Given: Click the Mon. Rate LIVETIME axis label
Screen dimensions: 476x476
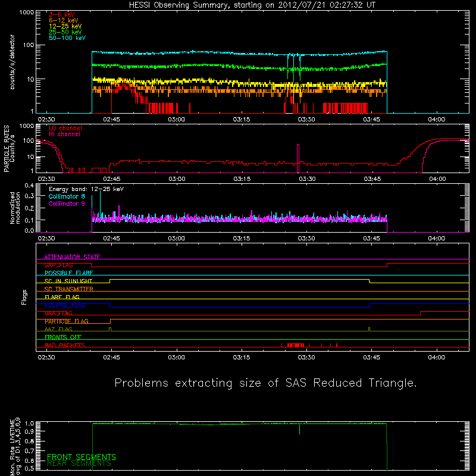Looking at the screenshot, I should [x=15, y=447].
